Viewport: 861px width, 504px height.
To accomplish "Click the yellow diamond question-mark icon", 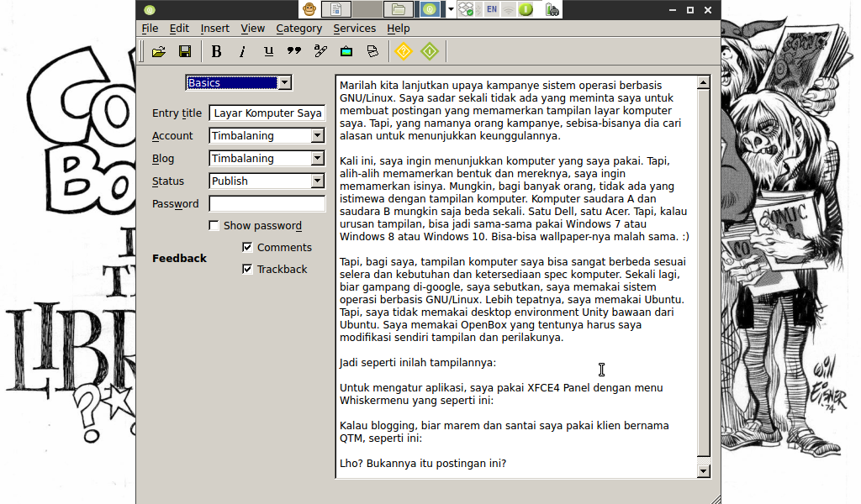I will [404, 51].
